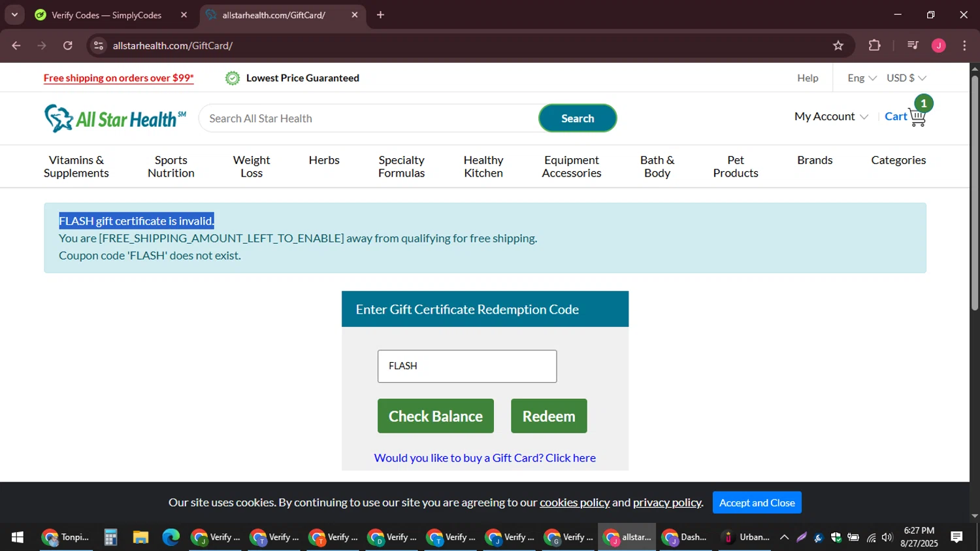Click Accept and Close cookie button
The height and width of the screenshot is (551, 980).
point(757,503)
